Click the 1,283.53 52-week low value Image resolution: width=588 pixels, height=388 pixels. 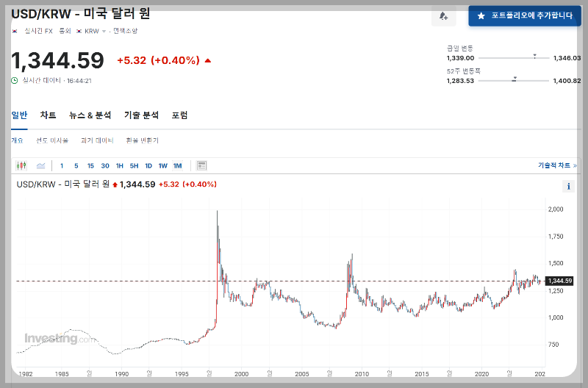tap(460, 81)
